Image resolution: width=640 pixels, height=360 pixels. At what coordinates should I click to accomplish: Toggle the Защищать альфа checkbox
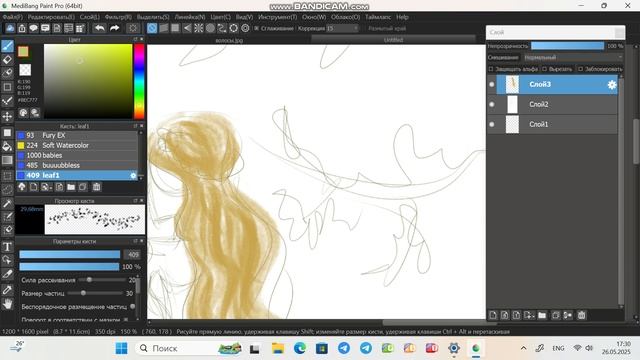(491, 69)
